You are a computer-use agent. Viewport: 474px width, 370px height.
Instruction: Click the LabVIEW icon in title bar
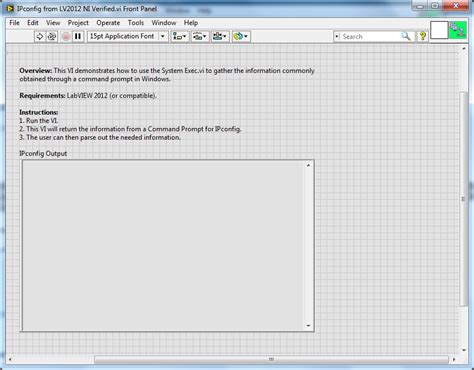pyautogui.click(x=10, y=9)
